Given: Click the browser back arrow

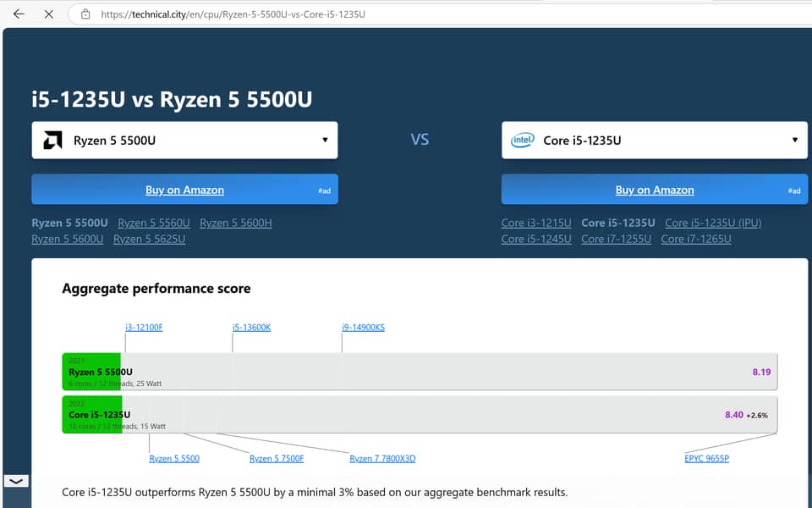Looking at the screenshot, I should (x=19, y=14).
